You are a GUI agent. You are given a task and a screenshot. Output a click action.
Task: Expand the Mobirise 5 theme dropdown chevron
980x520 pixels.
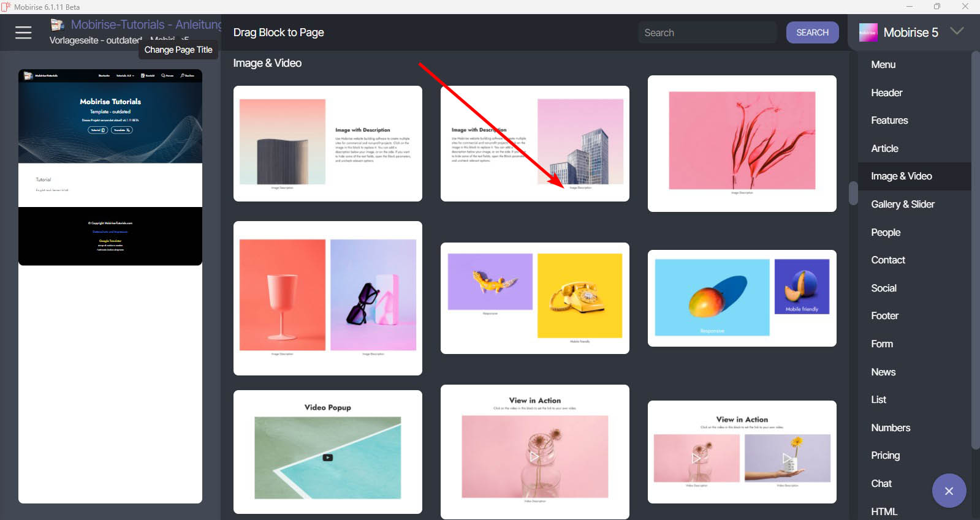[957, 31]
